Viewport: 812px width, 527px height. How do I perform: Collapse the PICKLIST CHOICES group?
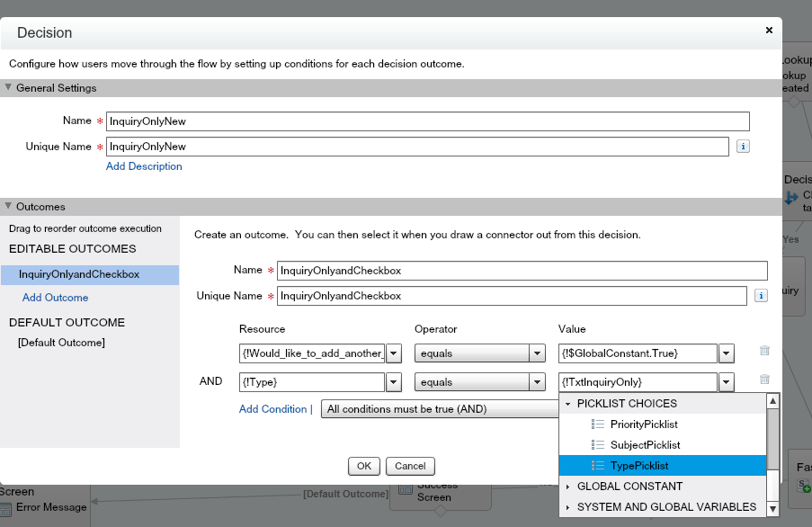pyautogui.click(x=568, y=404)
